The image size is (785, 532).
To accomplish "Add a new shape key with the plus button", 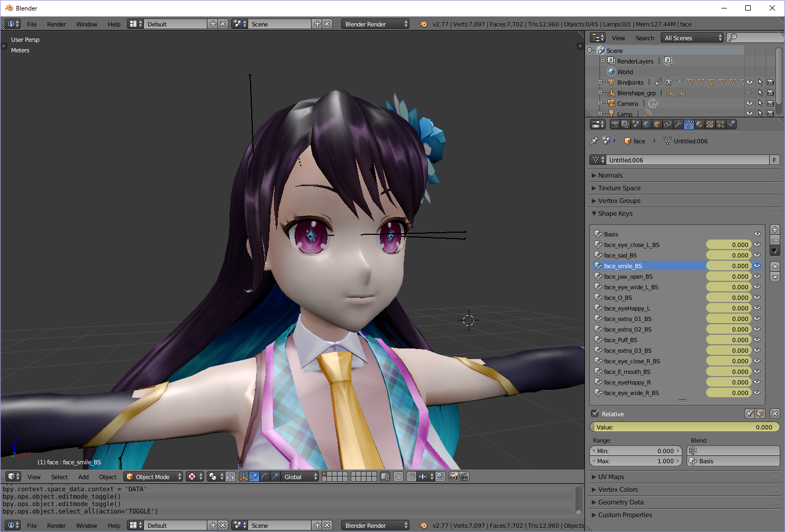I will click(775, 230).
